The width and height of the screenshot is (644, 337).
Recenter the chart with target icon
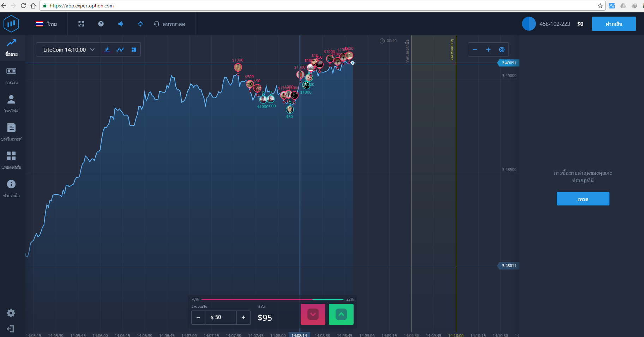[x=502, y=50]
